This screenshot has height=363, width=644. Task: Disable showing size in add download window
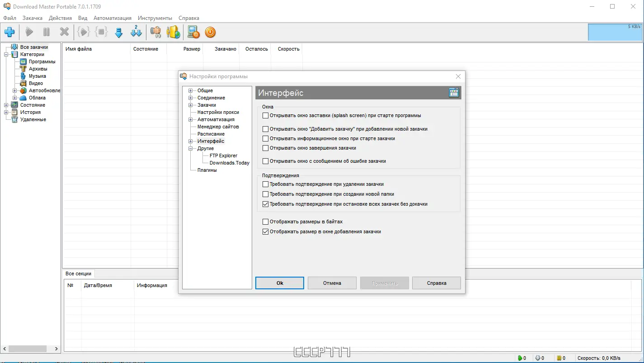[x=265, y=231]
